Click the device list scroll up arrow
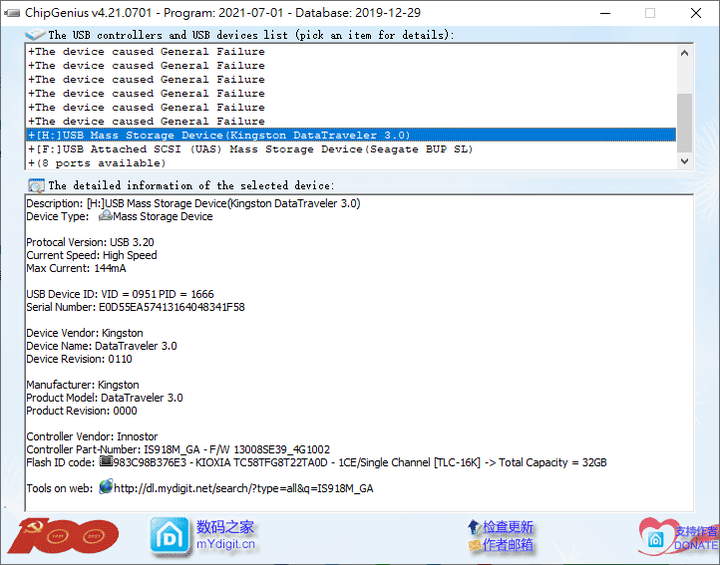The image size is (720, 565). coord(684,53)
